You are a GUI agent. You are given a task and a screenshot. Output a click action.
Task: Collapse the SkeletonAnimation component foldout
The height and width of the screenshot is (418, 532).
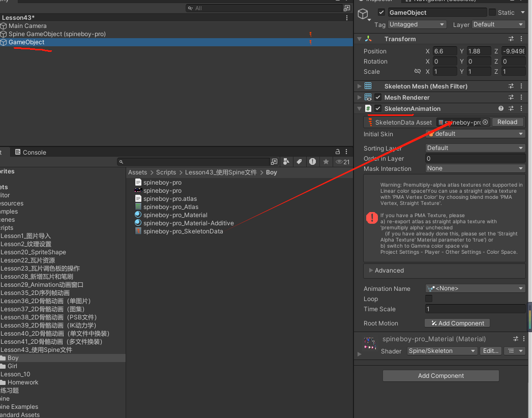359,109
